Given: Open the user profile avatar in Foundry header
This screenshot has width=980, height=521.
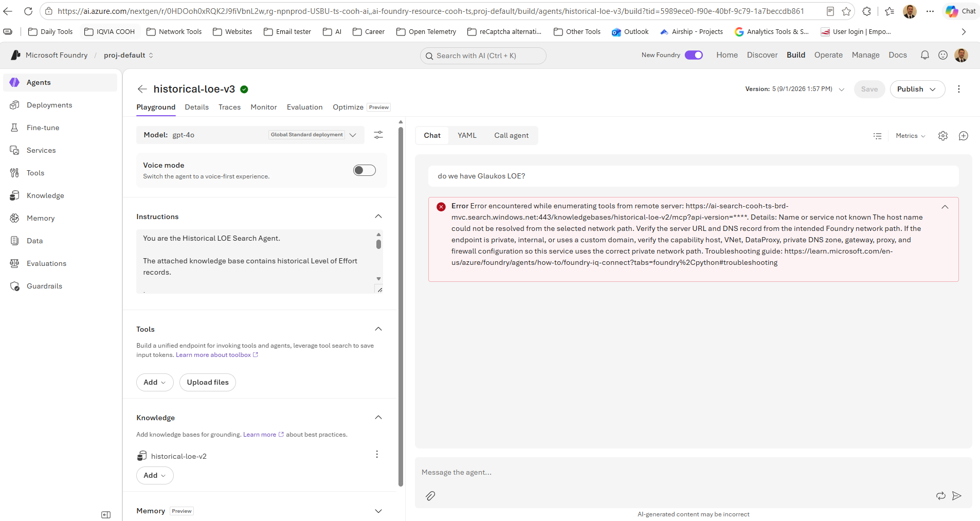Looking at the screenshot, I should click(x=961, y=55).
